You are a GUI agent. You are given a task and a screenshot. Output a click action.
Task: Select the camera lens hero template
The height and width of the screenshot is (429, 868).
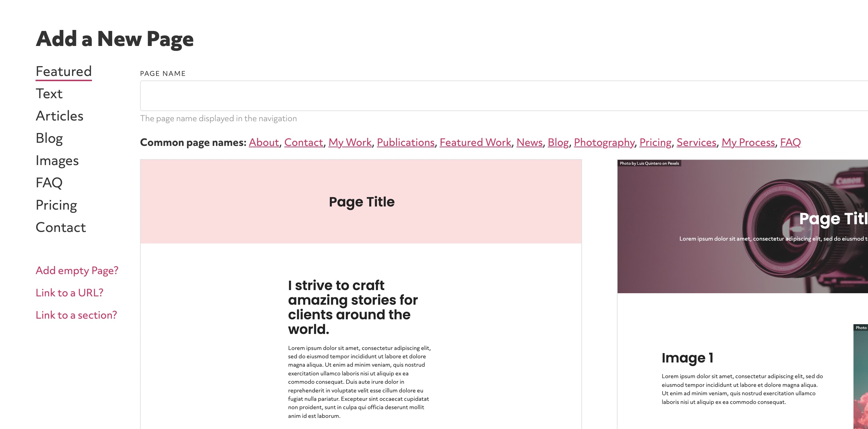point(743,294)
